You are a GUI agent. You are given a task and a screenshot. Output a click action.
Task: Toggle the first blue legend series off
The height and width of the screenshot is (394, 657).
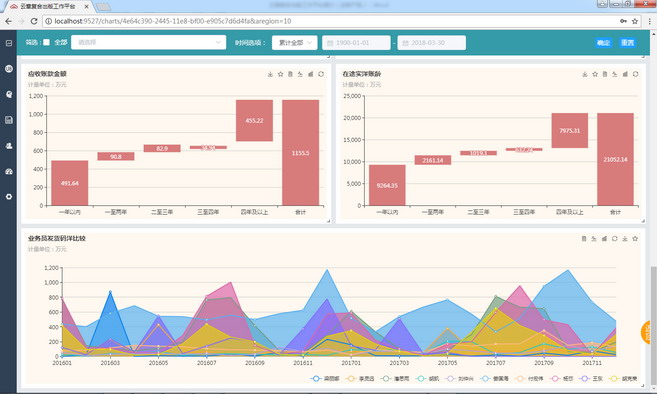[325, 378]
